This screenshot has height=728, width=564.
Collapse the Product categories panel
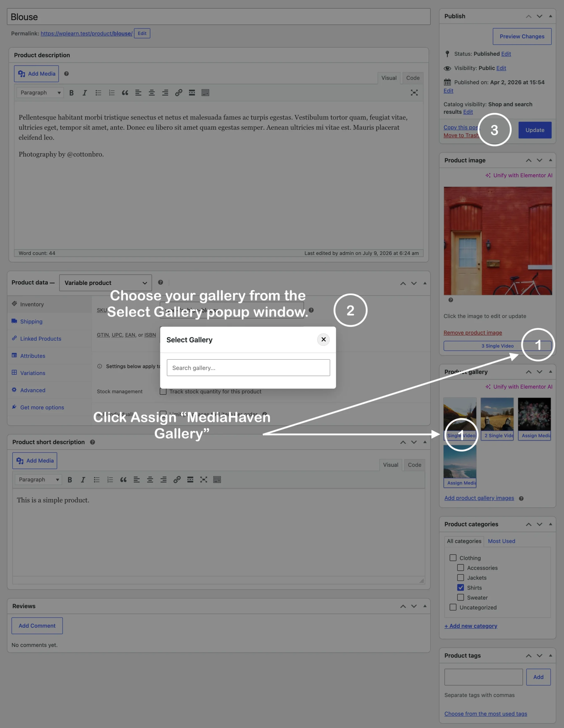pyautogui.click(x=550, y=524)
